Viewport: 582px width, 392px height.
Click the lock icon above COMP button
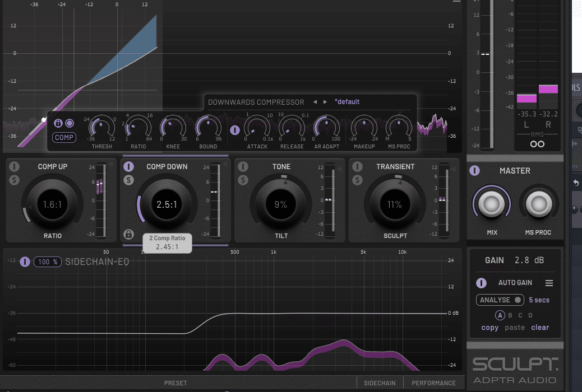[58, 123]
